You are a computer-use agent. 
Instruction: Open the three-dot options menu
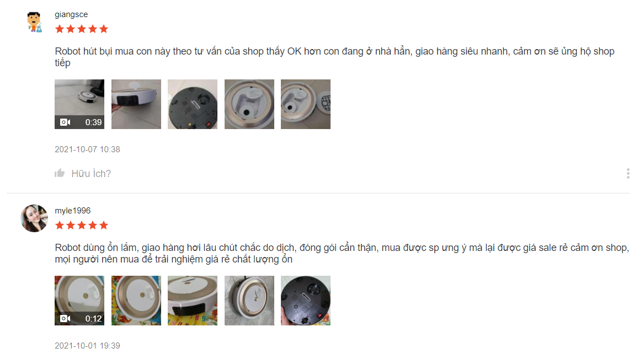[x=628, y=173]
